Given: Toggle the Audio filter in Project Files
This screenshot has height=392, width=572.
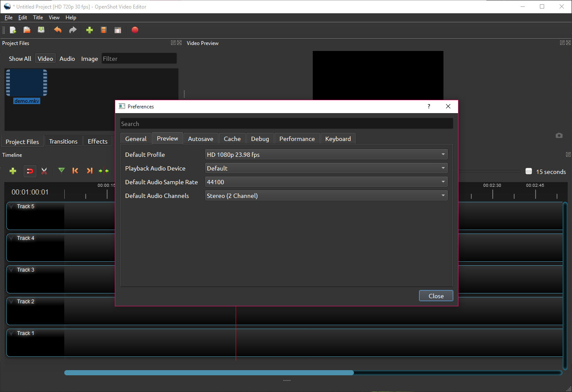Looking at the screenshot, I should (x=67, y=59).
